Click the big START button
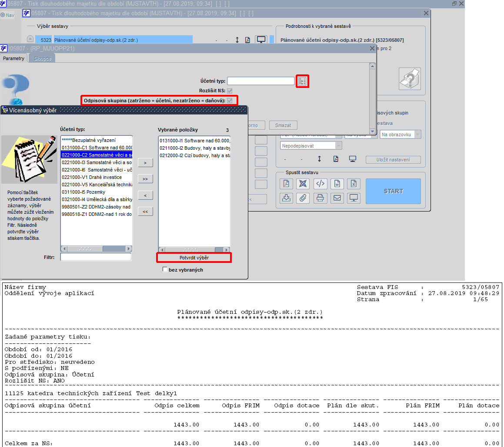The height and width of the screenshot is (447, 504). [x=393, y=191]
